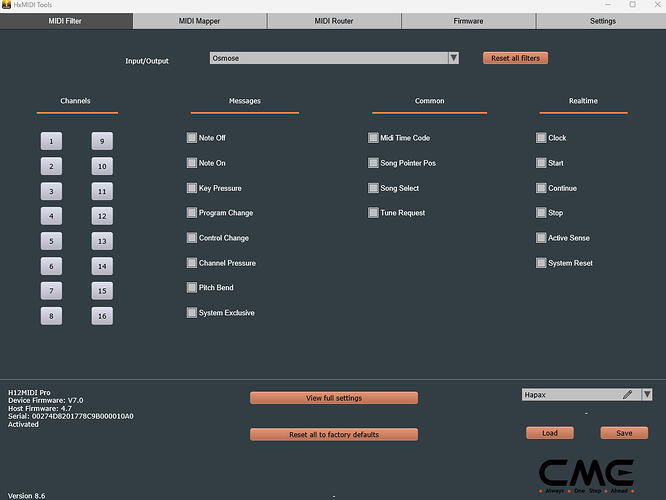The width and height of the screenshot is (666, 500).
Task: Open the Firmware tab
Action: click(468, 21)
